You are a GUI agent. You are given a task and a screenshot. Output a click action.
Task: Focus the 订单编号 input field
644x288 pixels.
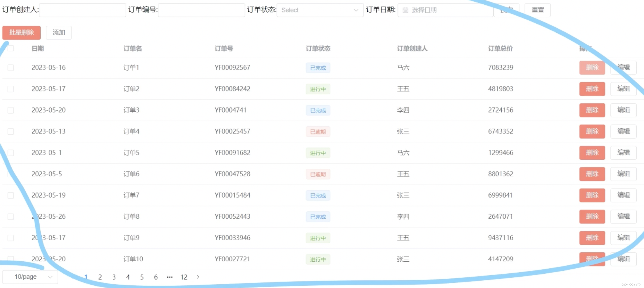click(x=202, y=10)
